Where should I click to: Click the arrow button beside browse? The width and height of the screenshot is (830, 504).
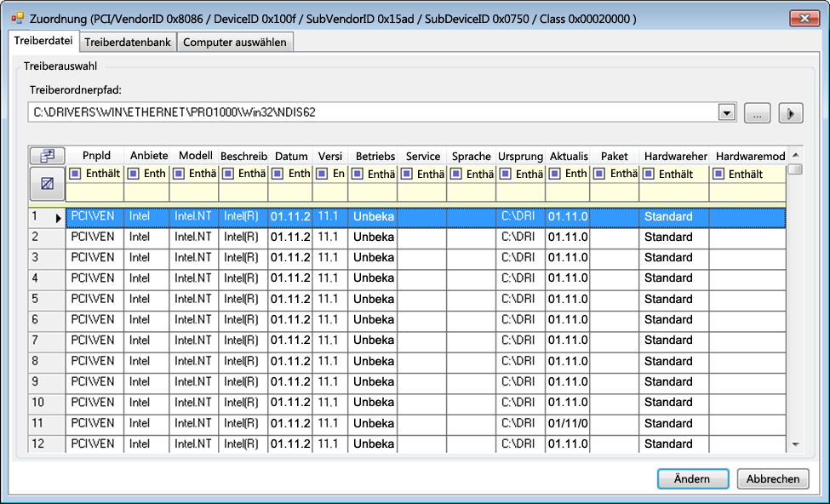tap(791, 112)
